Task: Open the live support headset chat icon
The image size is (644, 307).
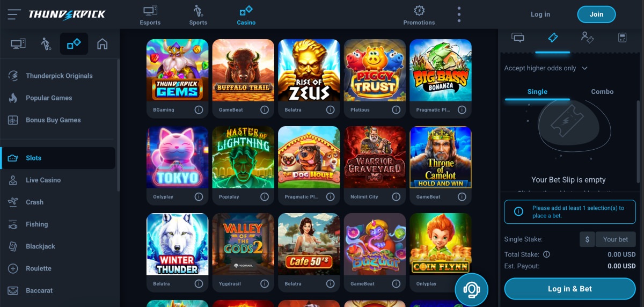Action: 471,290
